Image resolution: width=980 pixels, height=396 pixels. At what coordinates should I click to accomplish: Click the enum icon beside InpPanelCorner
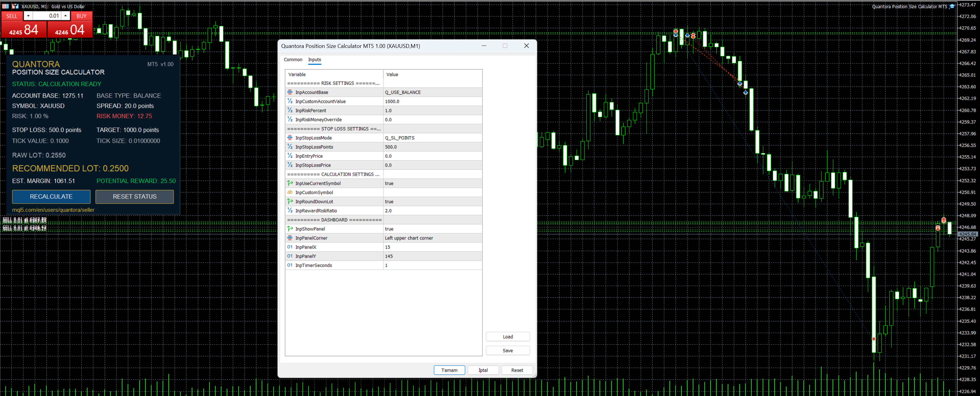pyautogui.click(x=290, y=238)
